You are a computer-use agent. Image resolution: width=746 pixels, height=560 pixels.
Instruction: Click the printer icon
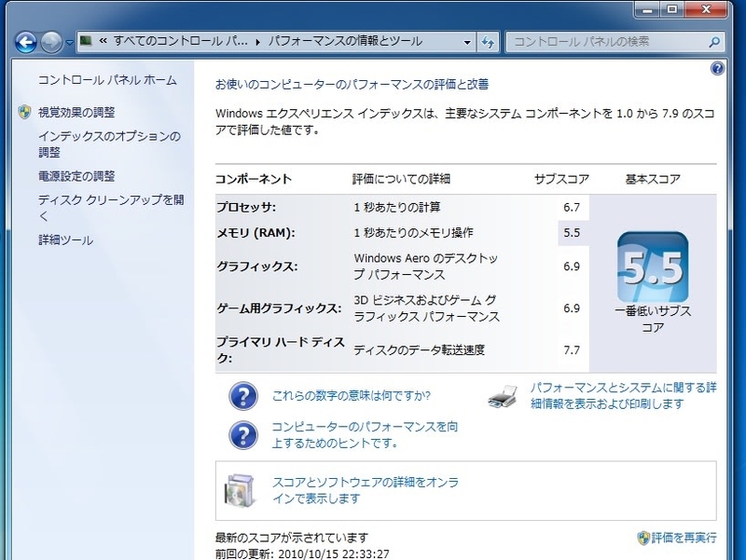tap(503, 396)
